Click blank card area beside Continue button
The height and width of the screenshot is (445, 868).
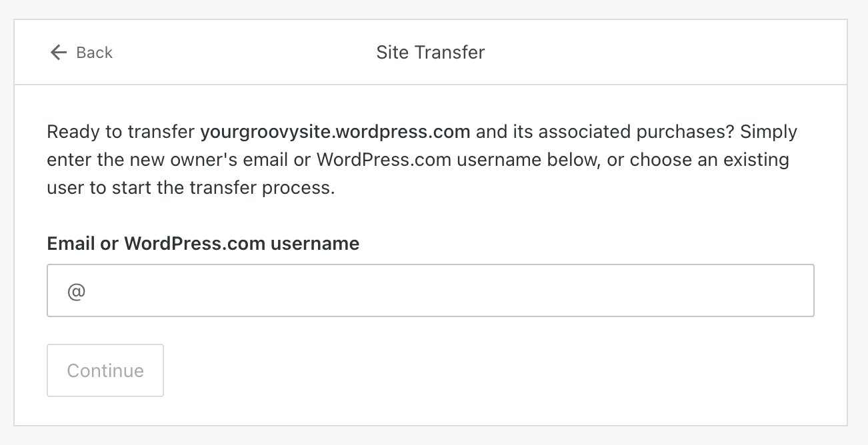467,370
